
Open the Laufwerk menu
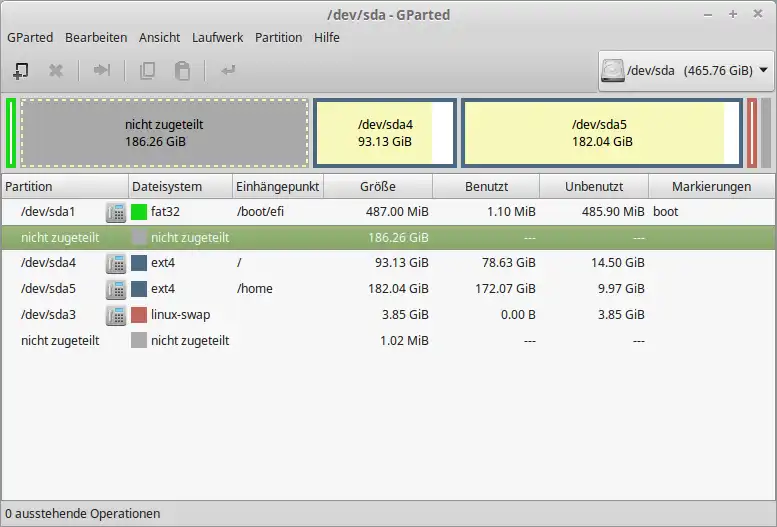[218, 38]
